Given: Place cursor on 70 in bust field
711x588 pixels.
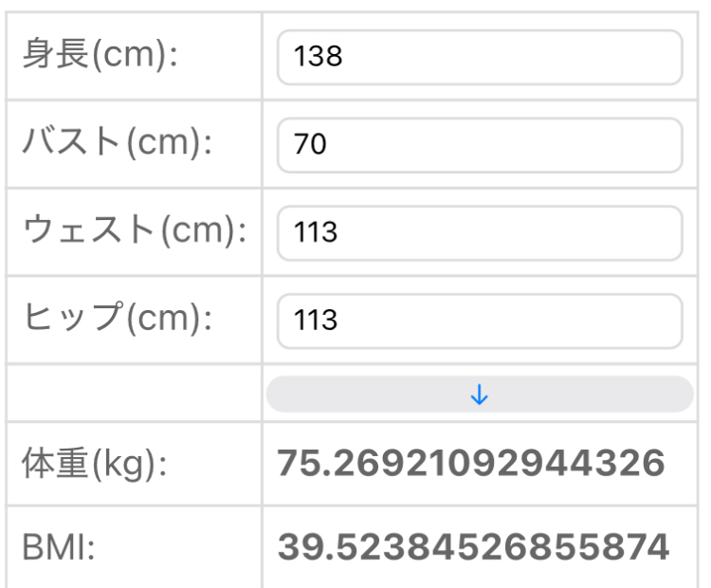Looking at the screenshot, I should [x=310, y=145].
